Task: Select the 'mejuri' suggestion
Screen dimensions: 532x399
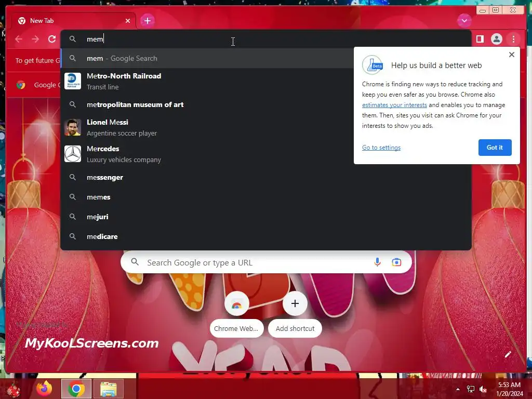Action: click(266, 217)
